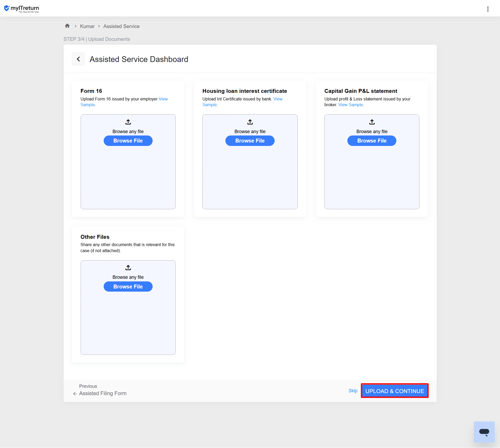Click the Skip link
500x448 pixels.
pos(353,391)
